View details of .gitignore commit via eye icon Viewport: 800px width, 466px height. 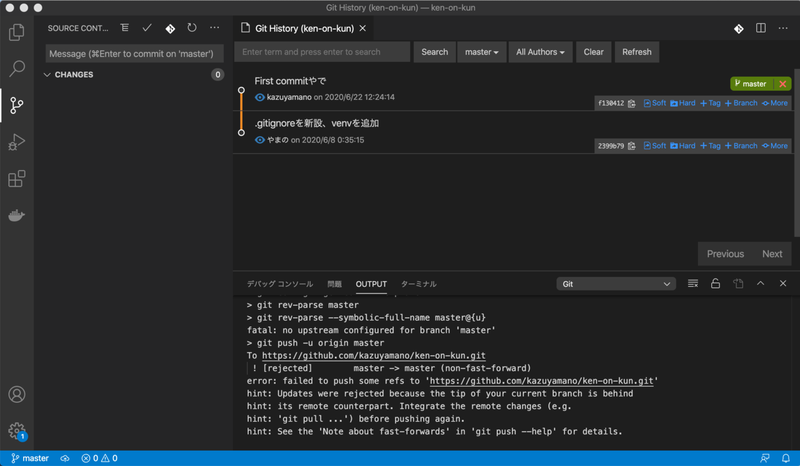260,140
